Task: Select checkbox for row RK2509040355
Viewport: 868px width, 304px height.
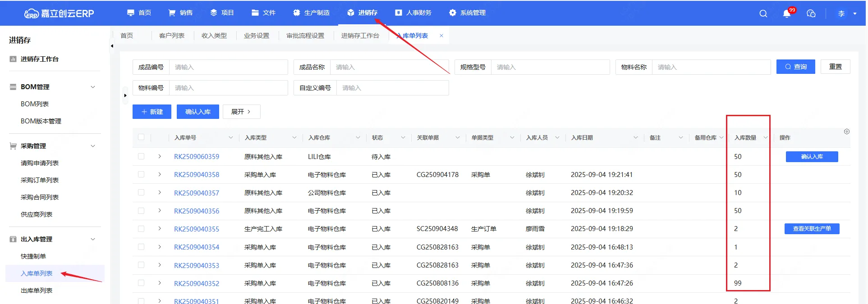Action: tap(141, 229)
